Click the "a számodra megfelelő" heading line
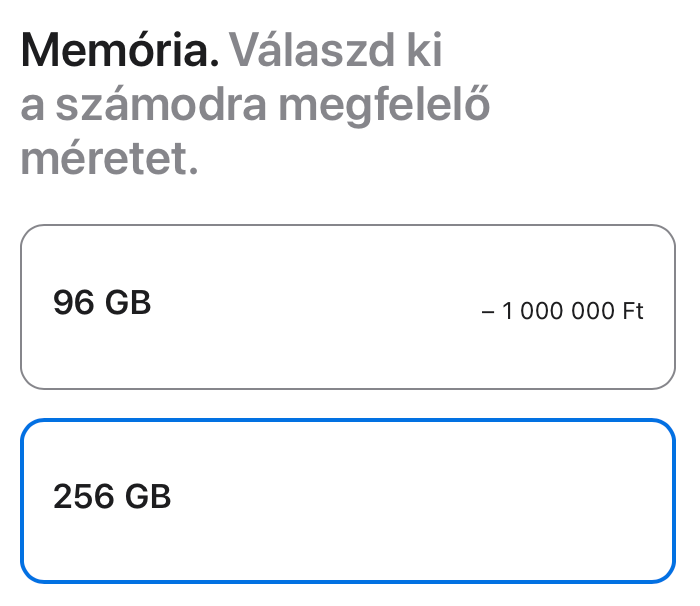700x606 pixels. [x=256, y=105]
